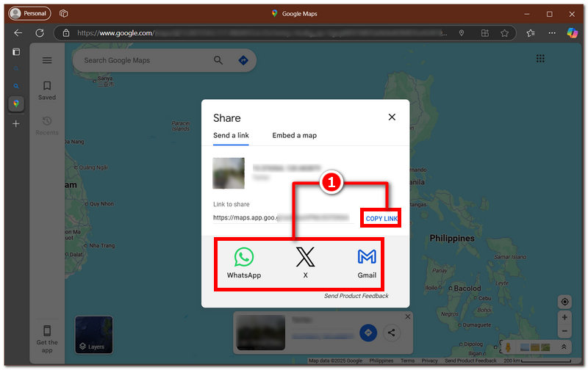
Task: Select the Google Maps vertical tab
Action: coord(16,104)
